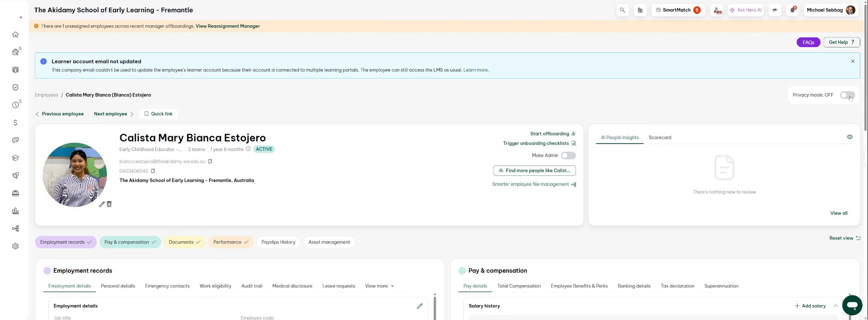This screenshot has height=320, width=868.
Task: Click the info icon next to 1 year 8 months
Action: click(248, 149)
